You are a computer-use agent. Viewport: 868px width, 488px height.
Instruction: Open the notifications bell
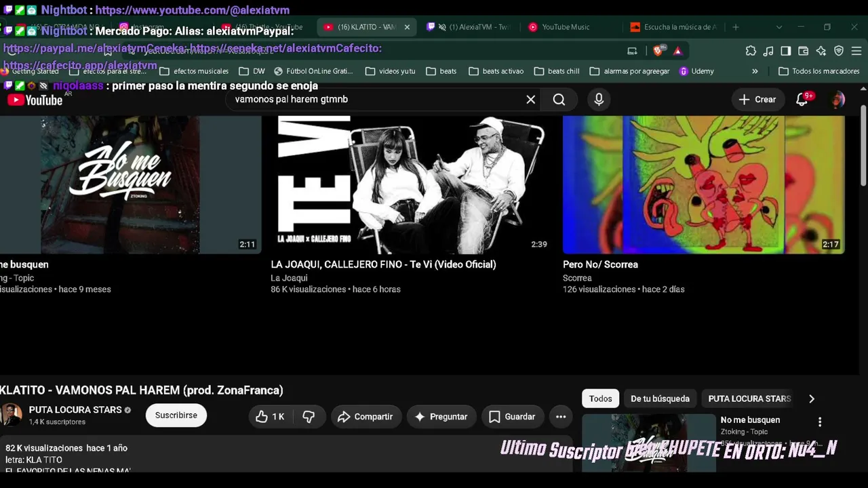802,100
